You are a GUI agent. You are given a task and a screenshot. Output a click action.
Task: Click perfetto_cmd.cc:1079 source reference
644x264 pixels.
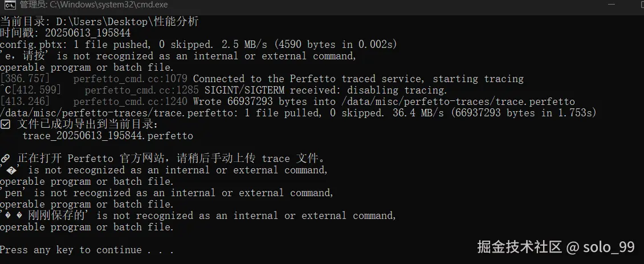(x=130, y=79)
